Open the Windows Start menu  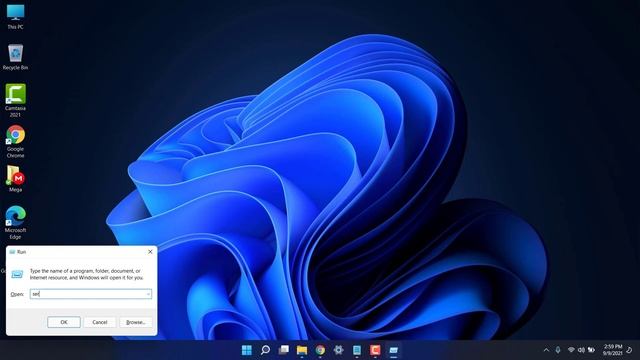click(247, 350)
